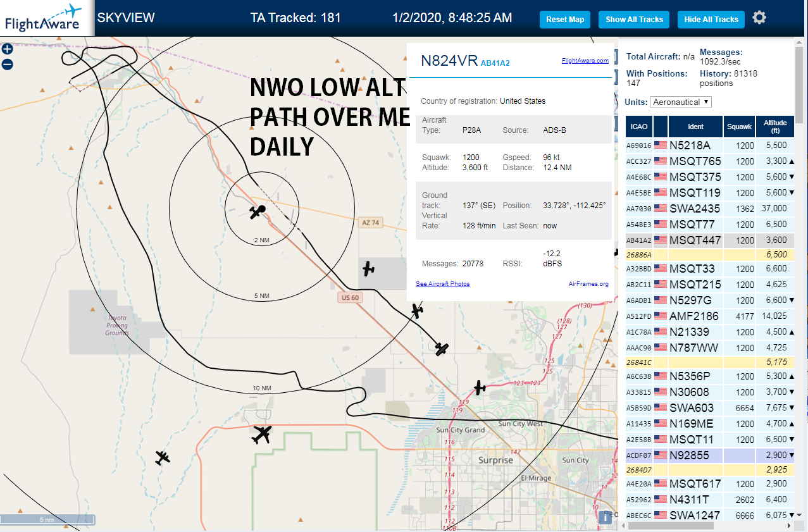
Task: Click the zoom in plus button on map
Action: (7, 49)
